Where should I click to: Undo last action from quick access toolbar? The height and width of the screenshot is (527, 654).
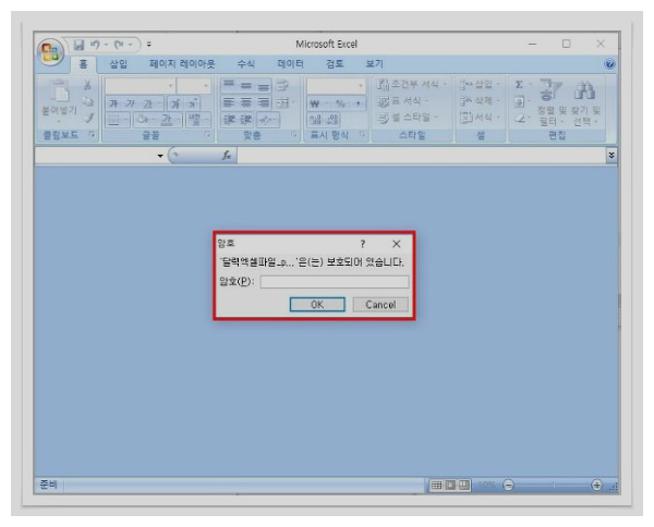(x=96, y=44)
